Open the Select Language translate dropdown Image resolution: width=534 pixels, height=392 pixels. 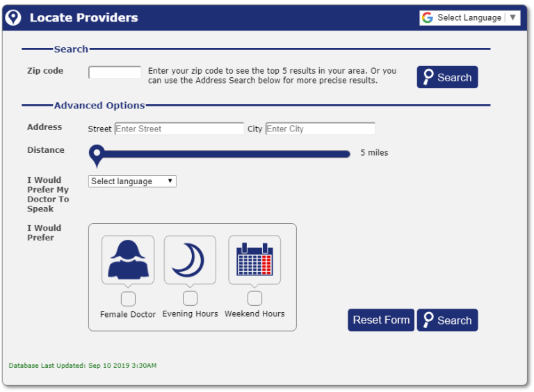click(x=469, y=18)
